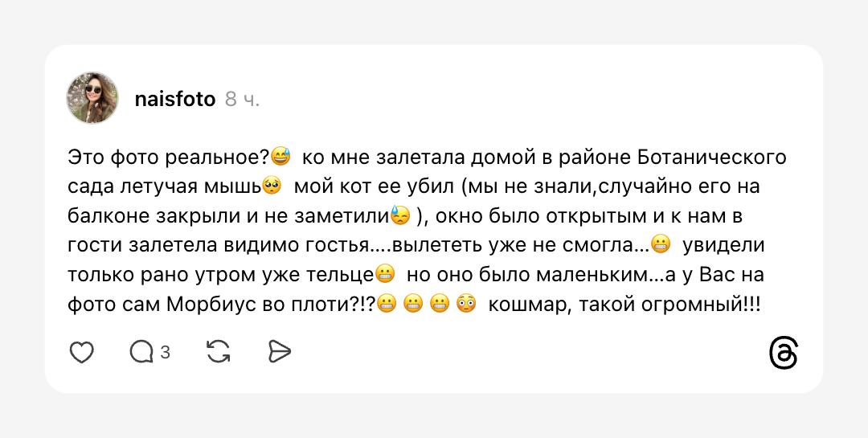Viewport: 868px width, 438px height.
Task: Click the downcast emoji after "заметили"
Action: coord(400,216)
